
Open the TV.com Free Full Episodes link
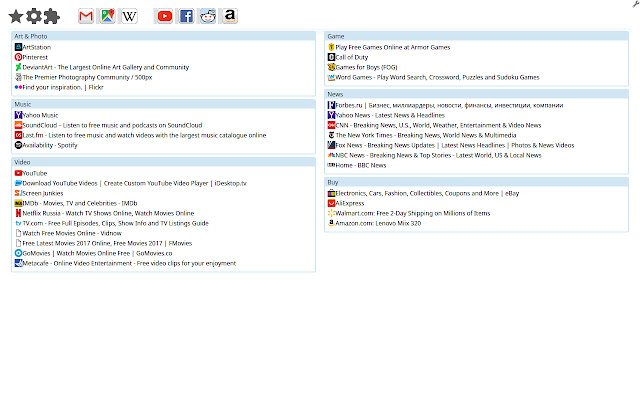116,223
